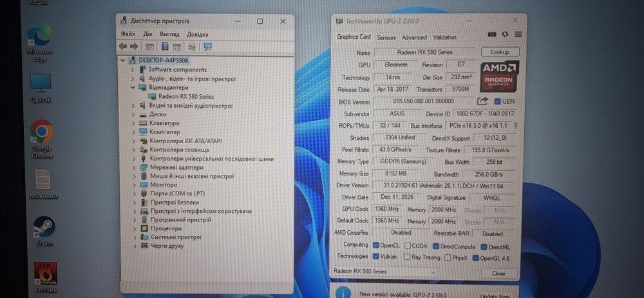This screenshot has height=298, width=644.
Task: Click the Driver Version value field
Action: click(x=443, y=186)
